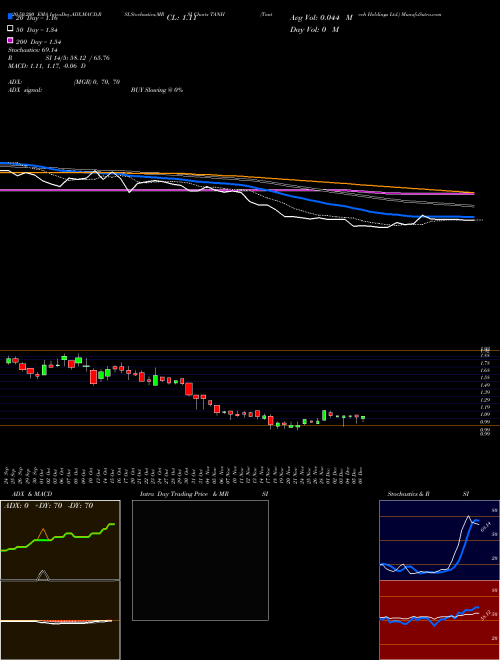
Task: Click the 'MACD: 1.11, 1.17, -0.06 D' line
Action: coord(47,66)
